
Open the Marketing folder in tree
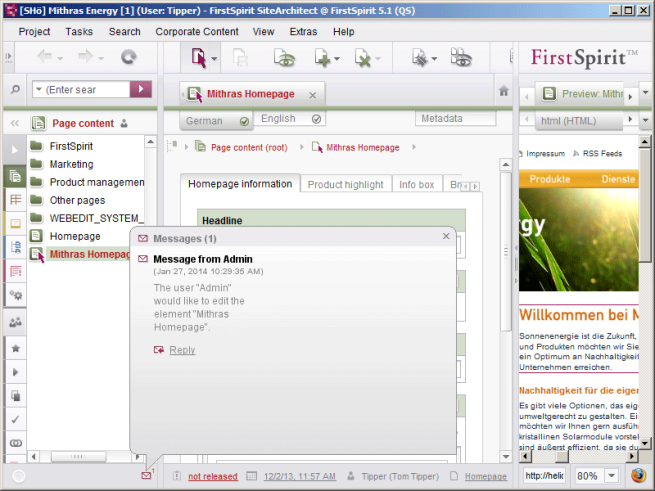coord(71,164)
